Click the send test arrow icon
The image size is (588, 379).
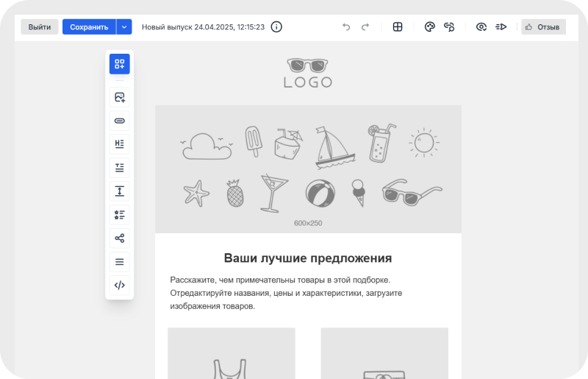tap(501, 27)
